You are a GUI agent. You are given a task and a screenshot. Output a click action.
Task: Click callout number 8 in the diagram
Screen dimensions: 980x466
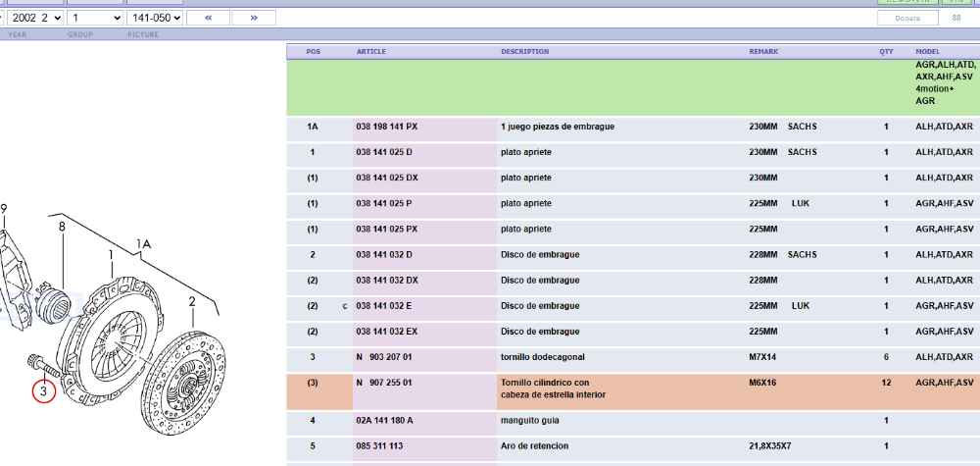click(x=62, y=227)
